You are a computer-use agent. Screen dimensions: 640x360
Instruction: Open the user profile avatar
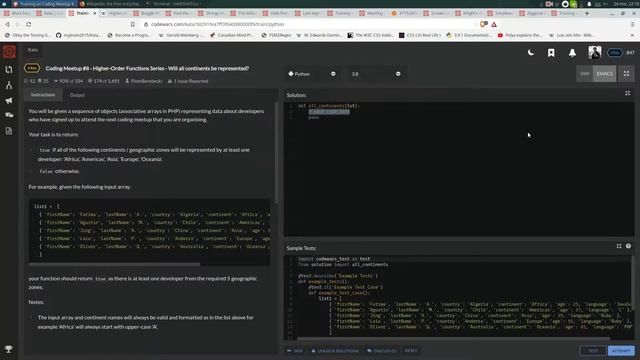594,52
